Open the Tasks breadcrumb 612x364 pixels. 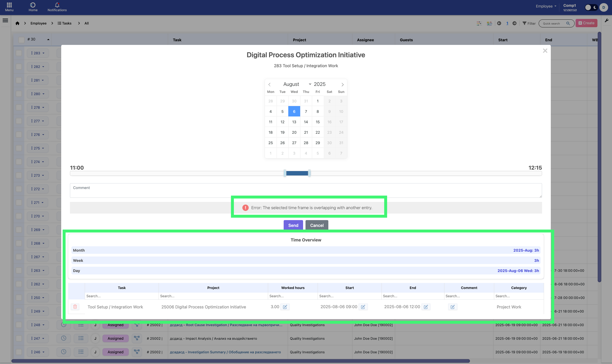pyautogui.click(x=65, y=23)
